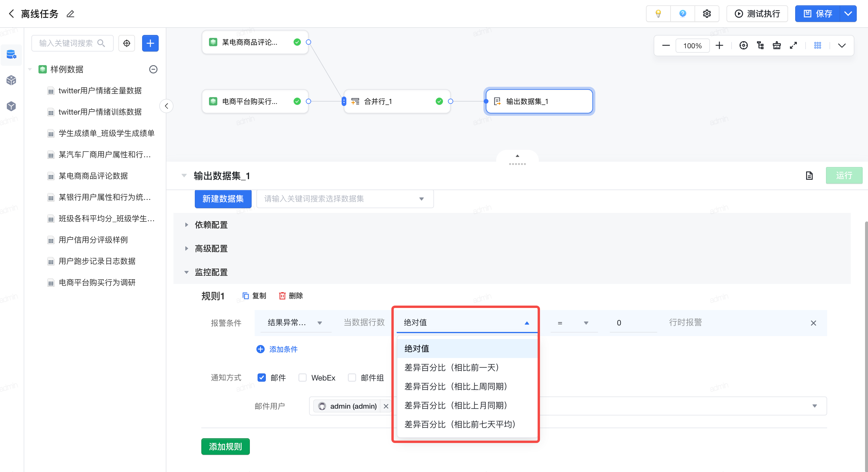Viewport: 868px width, 472px height.
Task: Click the 保存 button
Action: point(817,14)
